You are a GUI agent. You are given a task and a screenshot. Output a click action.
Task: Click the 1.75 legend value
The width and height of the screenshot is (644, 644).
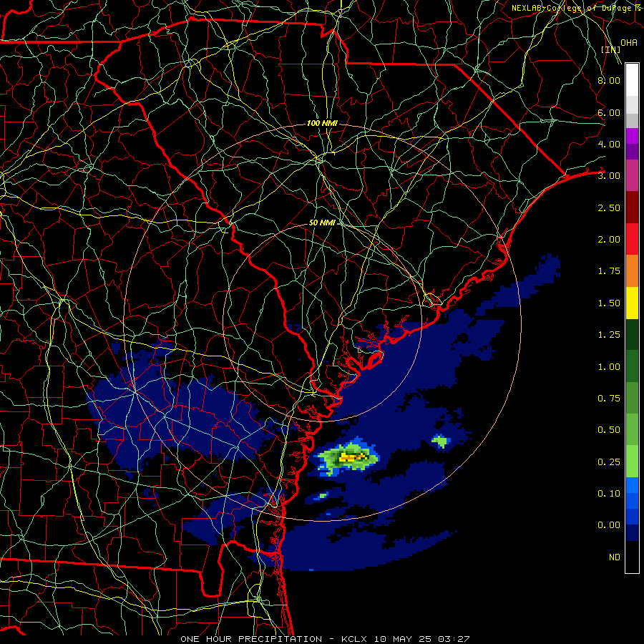tap(609, 271)
